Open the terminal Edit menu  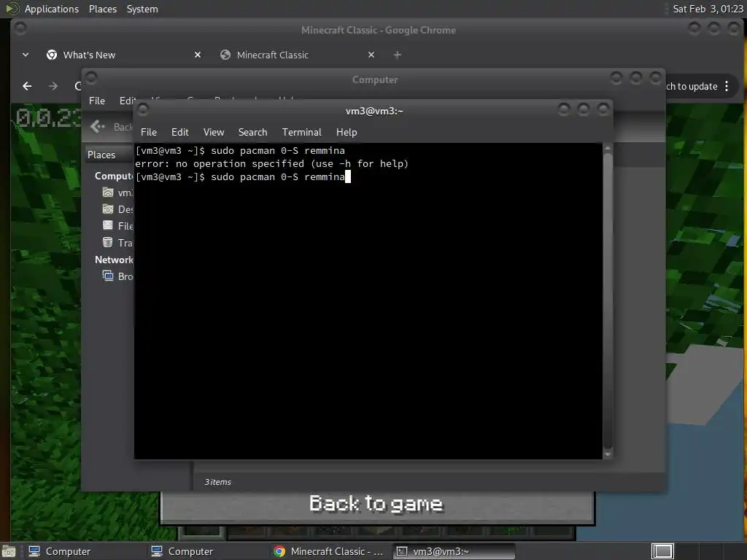(x=180, y=133)
